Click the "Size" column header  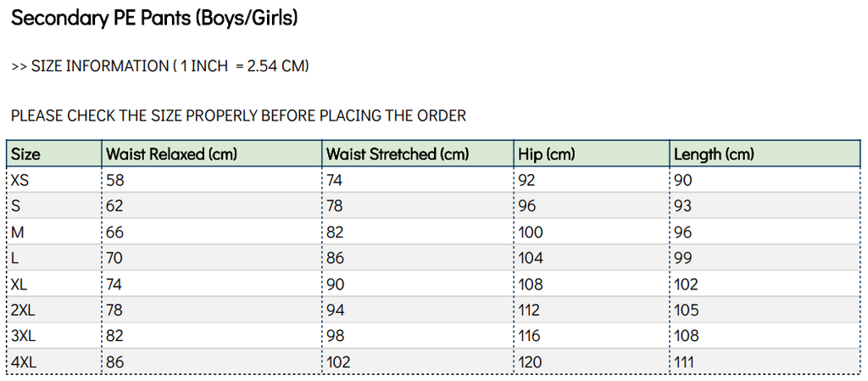tap(26, 154)
